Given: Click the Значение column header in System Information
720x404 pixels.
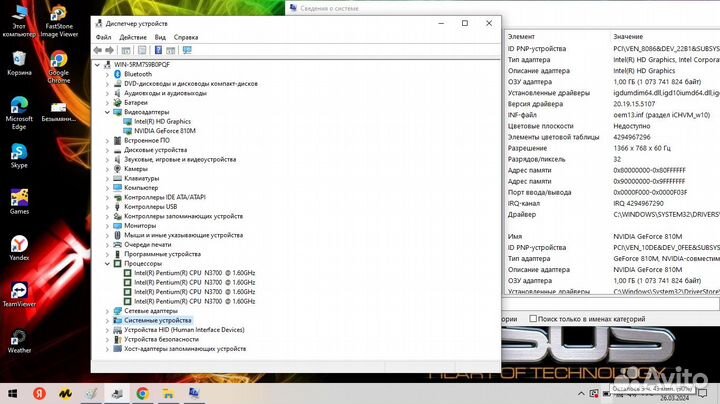Looking at the screenshot, I should pos(628,36).
